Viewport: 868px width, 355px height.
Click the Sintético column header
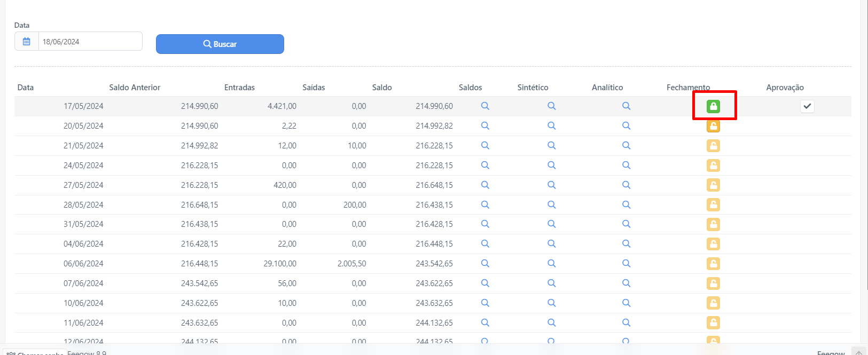533,88
